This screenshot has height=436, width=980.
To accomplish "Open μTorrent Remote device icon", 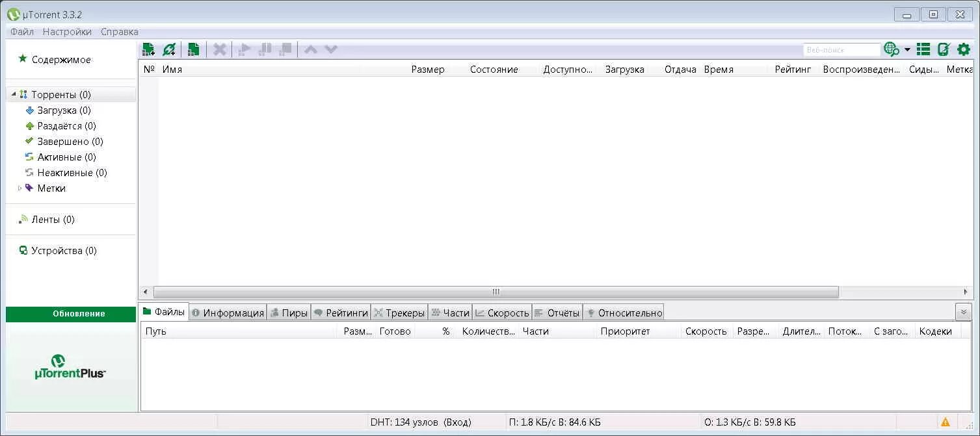I will [x=943, y=49].
